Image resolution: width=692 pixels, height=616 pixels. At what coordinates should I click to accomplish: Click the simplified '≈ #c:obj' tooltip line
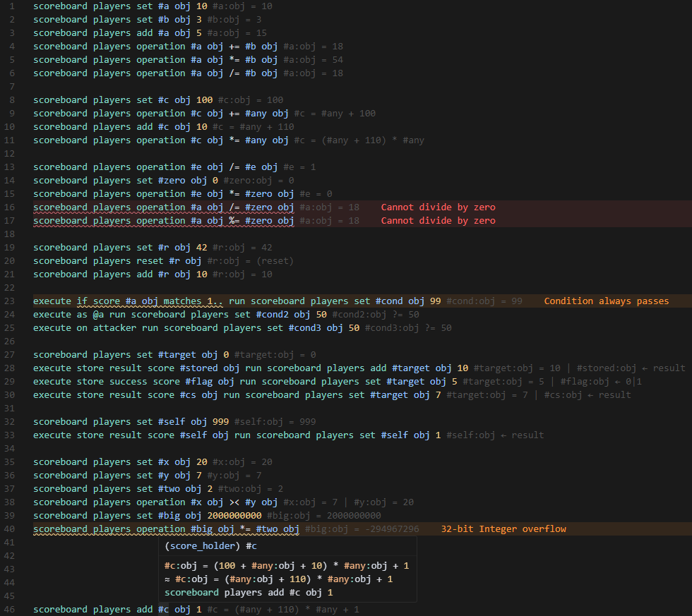(x=278, y=579)
